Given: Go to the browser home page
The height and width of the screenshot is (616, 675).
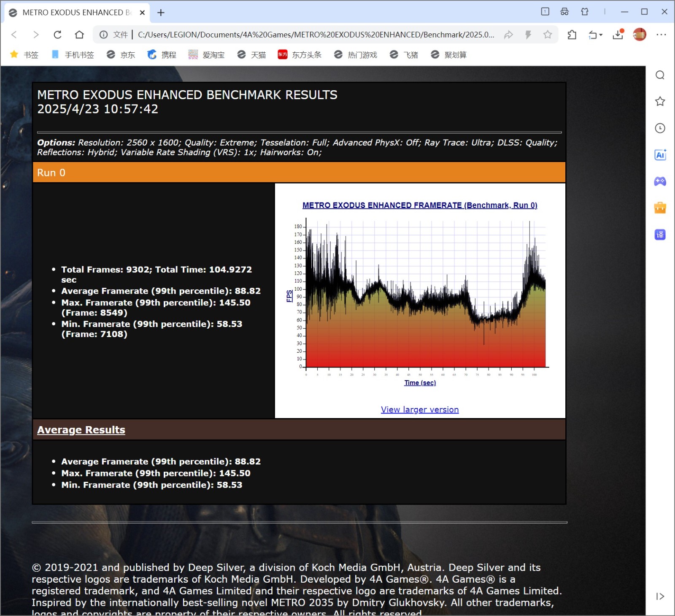Looking at the screenshot, I should click(79, 35).
